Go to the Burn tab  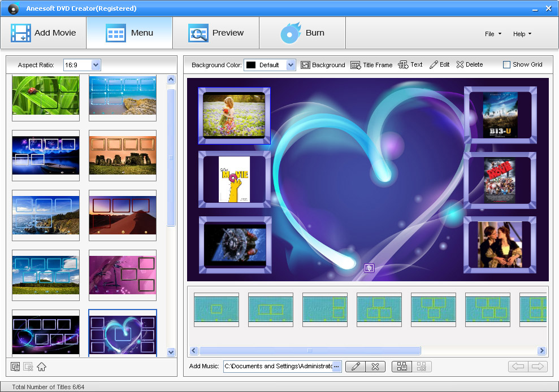302,33
